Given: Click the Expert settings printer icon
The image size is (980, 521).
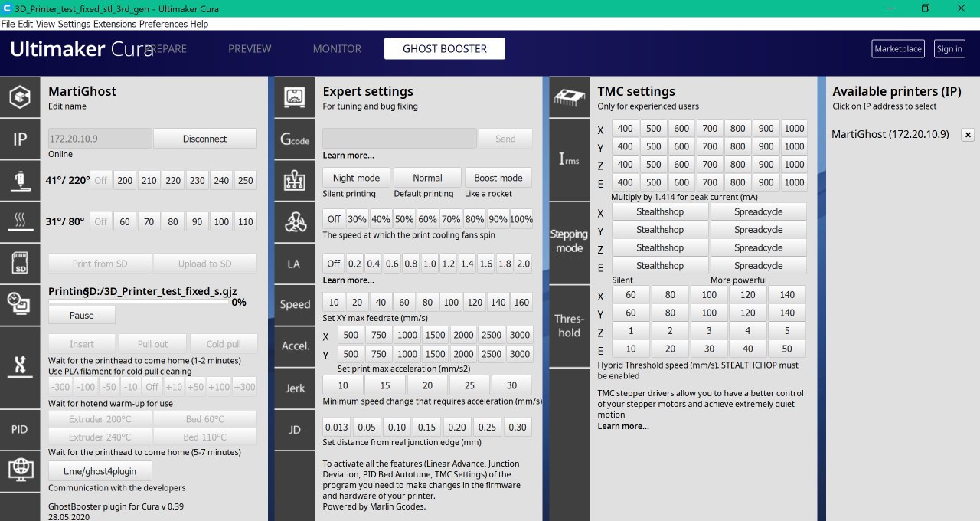Looking at the screenshot, I should tap(295, 97).
